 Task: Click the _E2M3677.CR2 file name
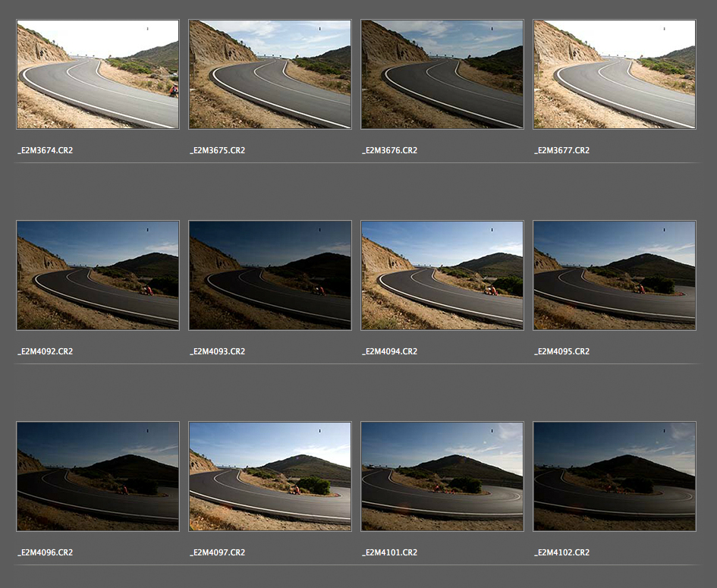562,150
